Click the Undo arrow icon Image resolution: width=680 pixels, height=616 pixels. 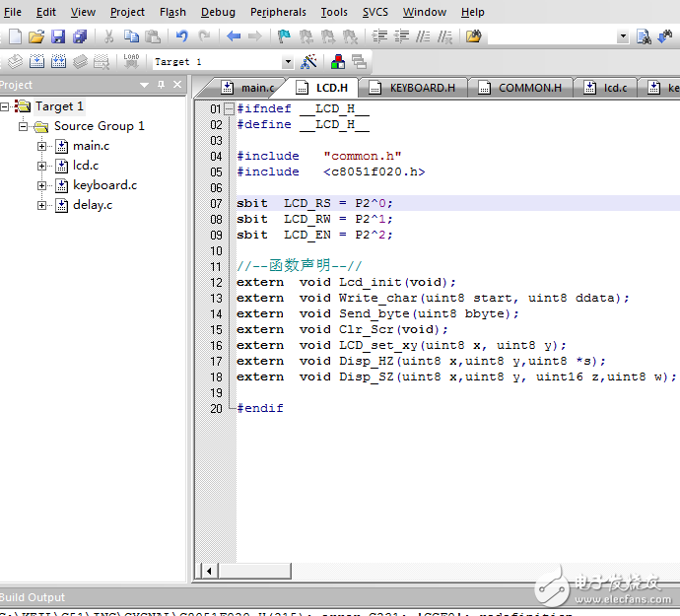181,36
